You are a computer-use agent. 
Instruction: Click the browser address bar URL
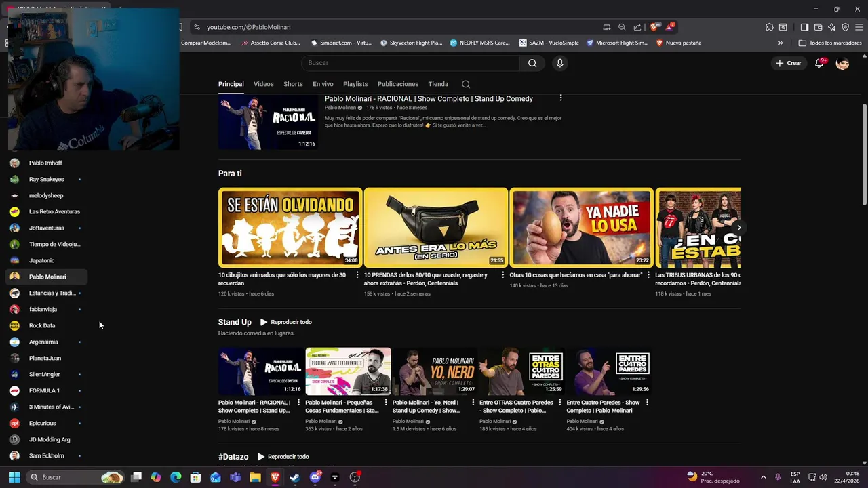click(x=249, y=27)
